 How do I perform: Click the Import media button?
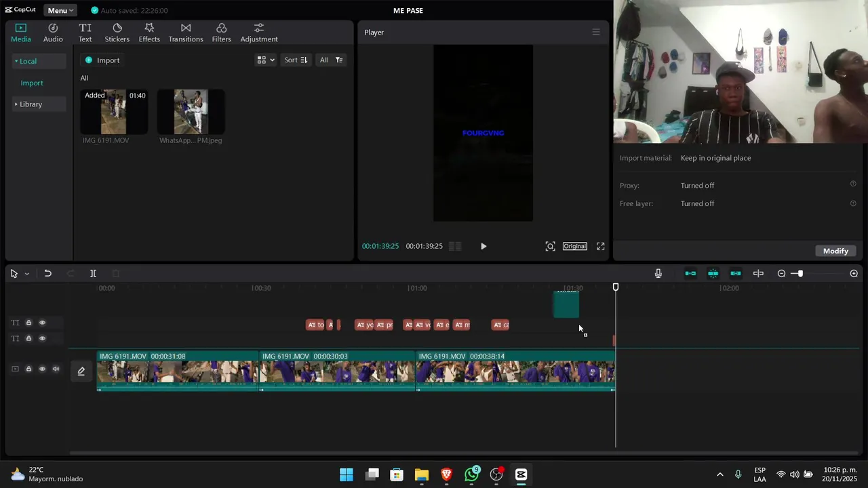click(x=102, y=60)
